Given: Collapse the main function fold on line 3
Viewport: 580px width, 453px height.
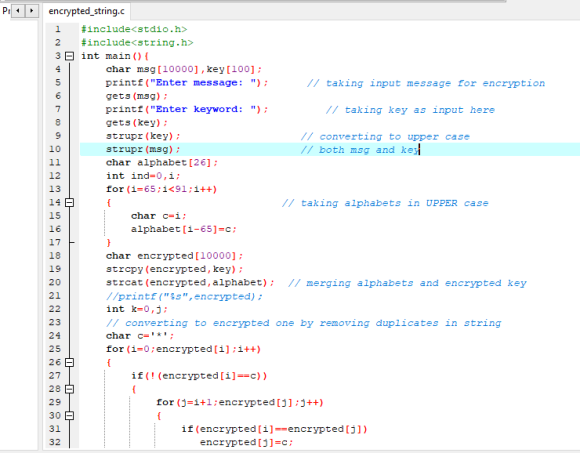Looking at the screenshot, I should [x=69, y=56].
